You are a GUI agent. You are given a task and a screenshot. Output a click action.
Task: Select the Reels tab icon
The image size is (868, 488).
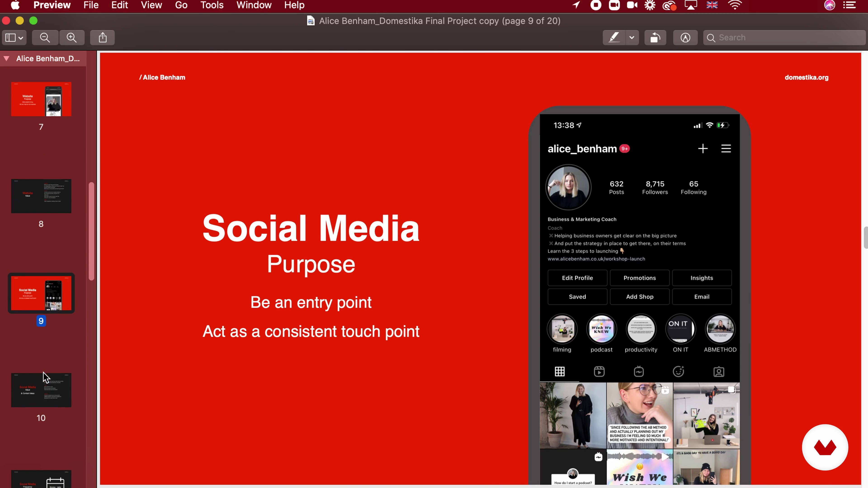(599, 371)
